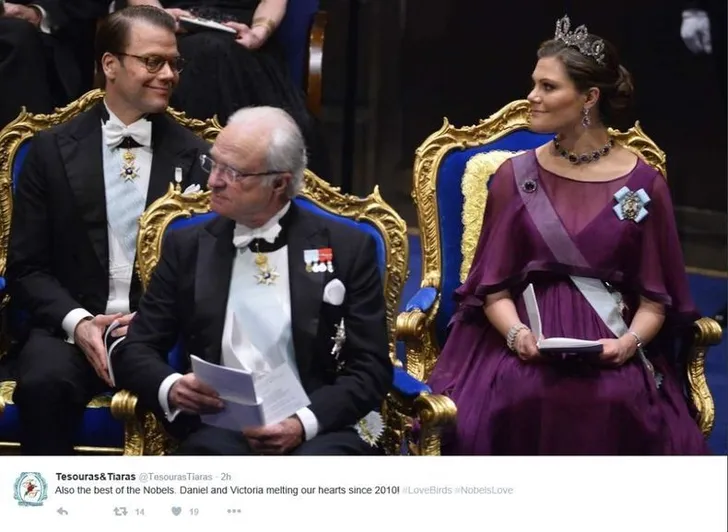Open the #LoveBirds hashtag
Image resolution: width=728 pixels, height=532 pixels.
tap(427, 490)
